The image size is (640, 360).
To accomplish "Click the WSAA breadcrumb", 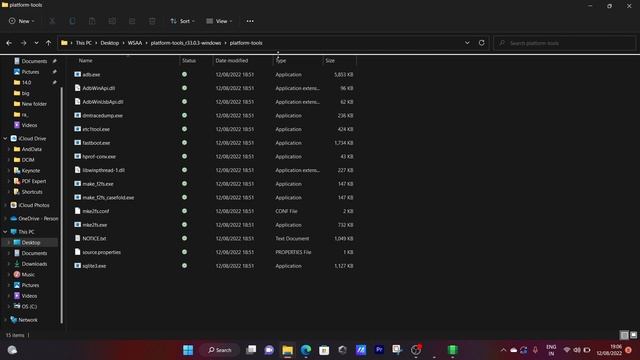I will (x=135, y=43).
